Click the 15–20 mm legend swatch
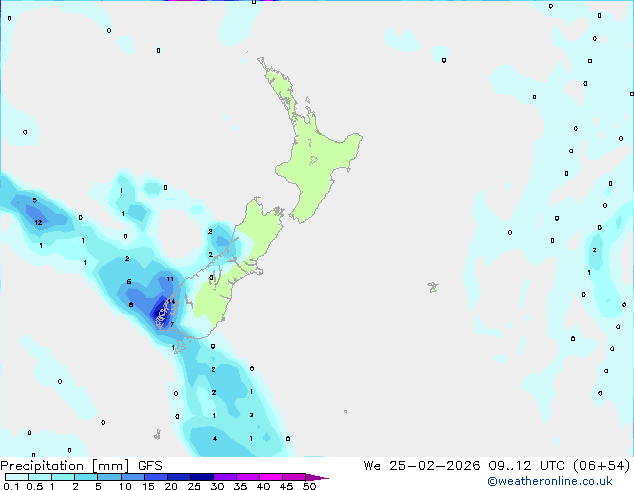This screenshot has height=490, width=634. click(x=155, y=477)
